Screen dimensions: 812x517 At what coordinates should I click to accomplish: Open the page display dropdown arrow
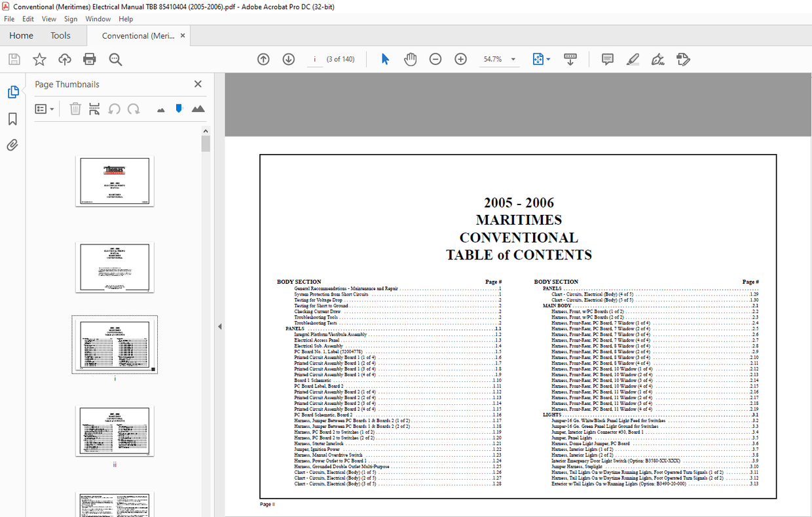pos(549,59)
